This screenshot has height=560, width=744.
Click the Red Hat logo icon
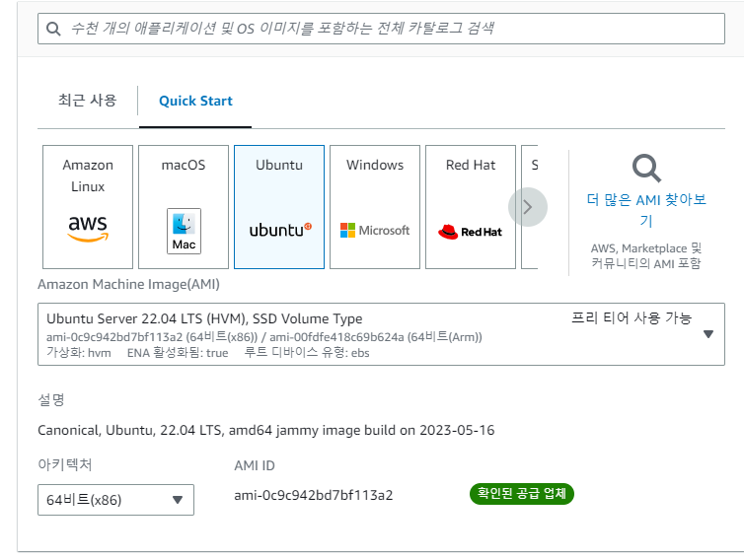pyautogui.click(x=470, y=232)
